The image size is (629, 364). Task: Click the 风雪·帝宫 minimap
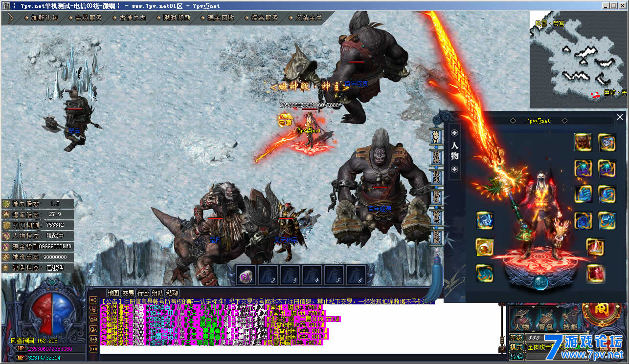click(579, 60)
